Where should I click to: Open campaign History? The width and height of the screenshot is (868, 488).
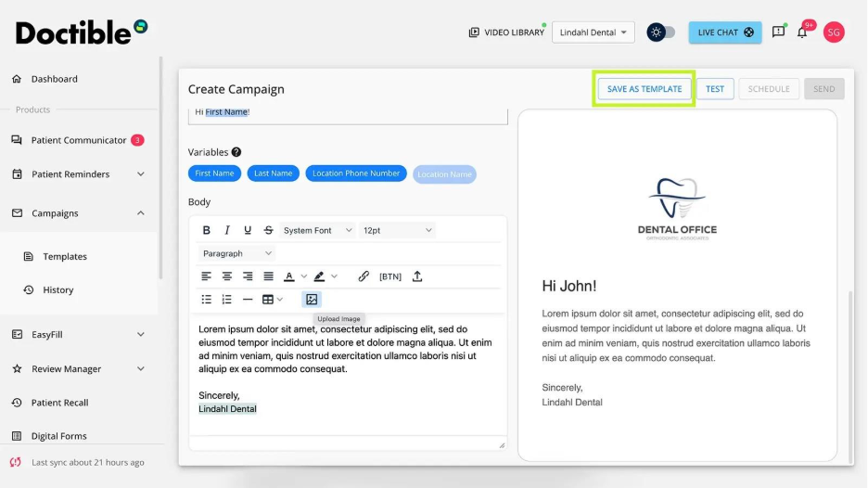pos(58,290)
